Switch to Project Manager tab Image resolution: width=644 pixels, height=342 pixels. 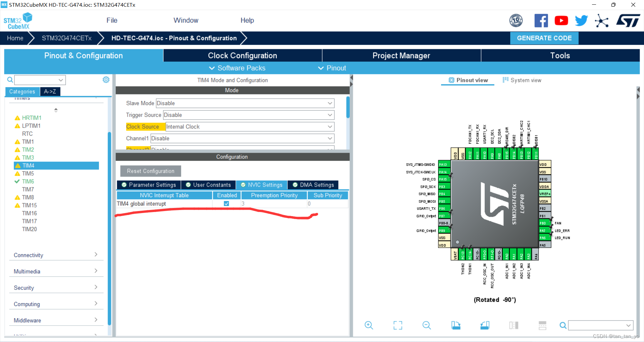tap(401, 56)
